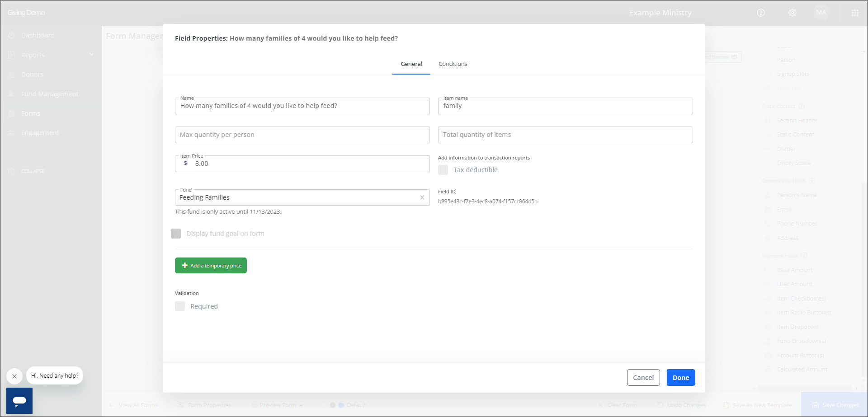The height and width of the screenshot is (417, 868).
Task: Click the Cancel button
Action: click(x=643, y=378)
